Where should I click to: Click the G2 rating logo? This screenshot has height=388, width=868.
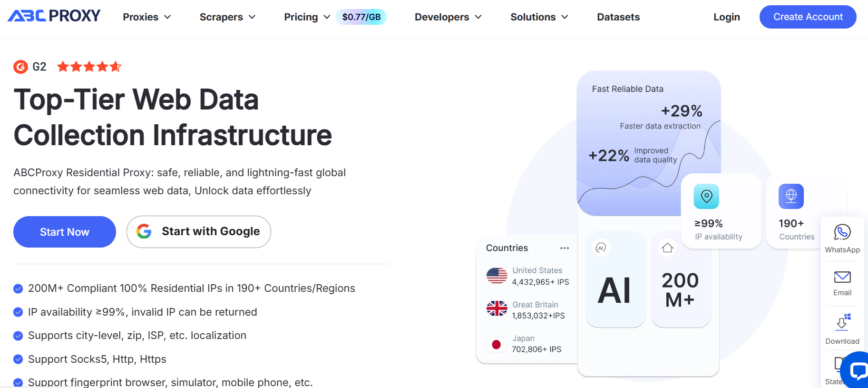[x=20, y=67]
